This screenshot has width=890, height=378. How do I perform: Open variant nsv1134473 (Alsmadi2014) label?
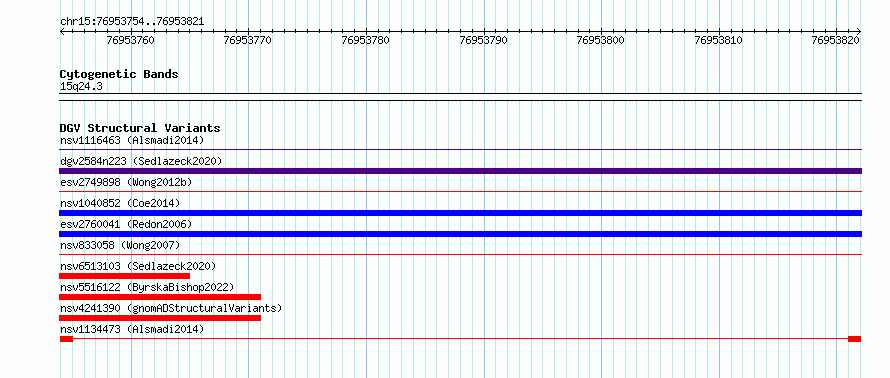click(x=132, y=329)
